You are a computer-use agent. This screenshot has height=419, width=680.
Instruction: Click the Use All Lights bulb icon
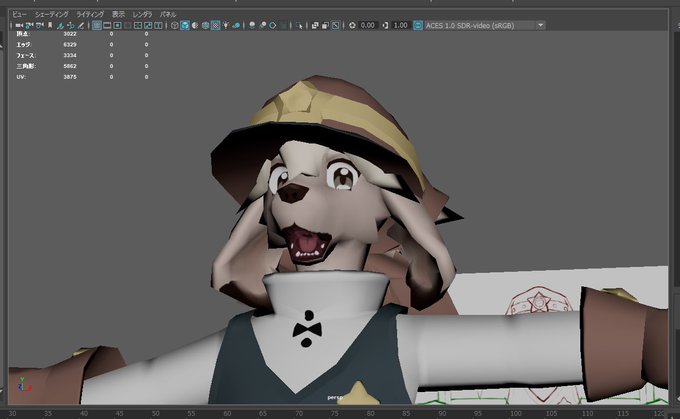(x=226, y=26)
